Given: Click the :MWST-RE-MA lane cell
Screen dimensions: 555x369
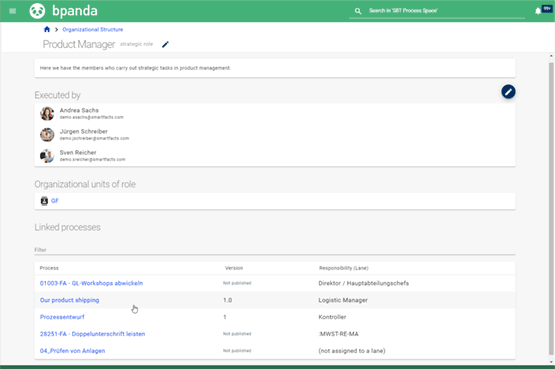Looking at the screenshot, I should (x=338, y=334).
